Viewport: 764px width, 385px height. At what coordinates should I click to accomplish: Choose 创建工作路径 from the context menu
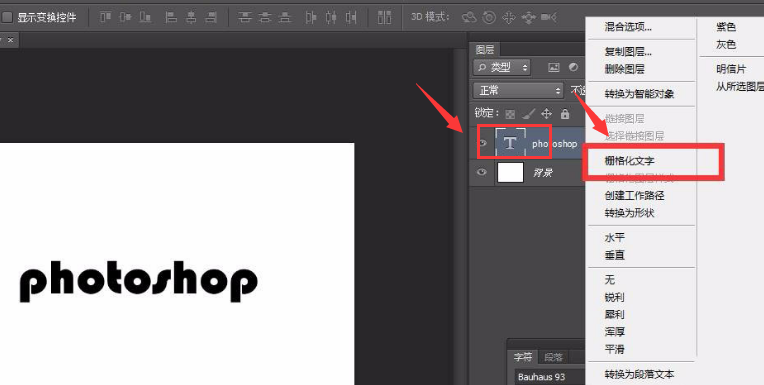(634, 195)
